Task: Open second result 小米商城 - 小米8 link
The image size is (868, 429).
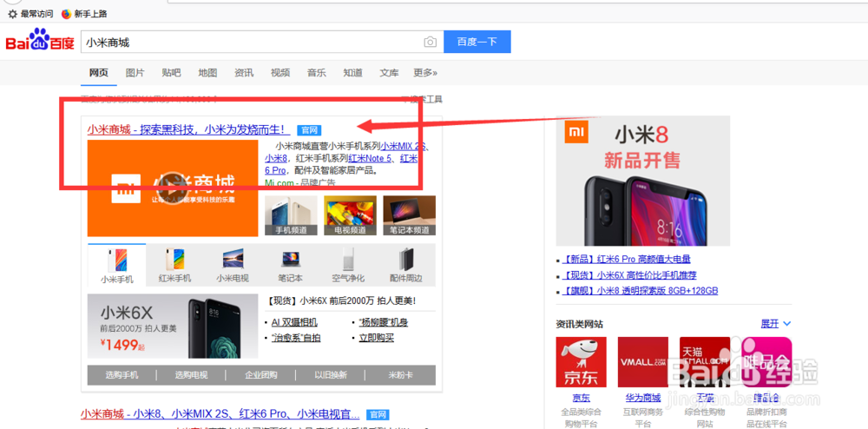Action: point(220,414)
